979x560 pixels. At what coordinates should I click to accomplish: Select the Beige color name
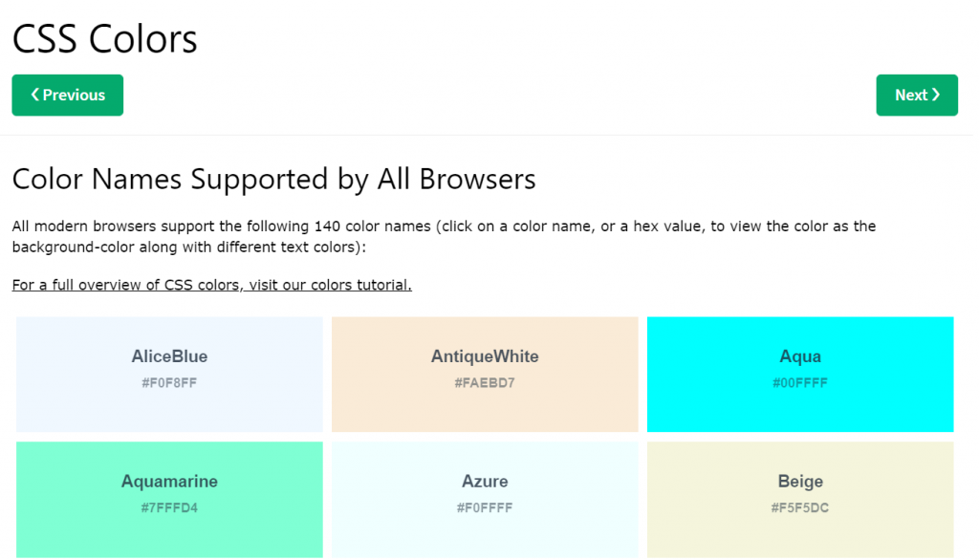click(800, 482)
